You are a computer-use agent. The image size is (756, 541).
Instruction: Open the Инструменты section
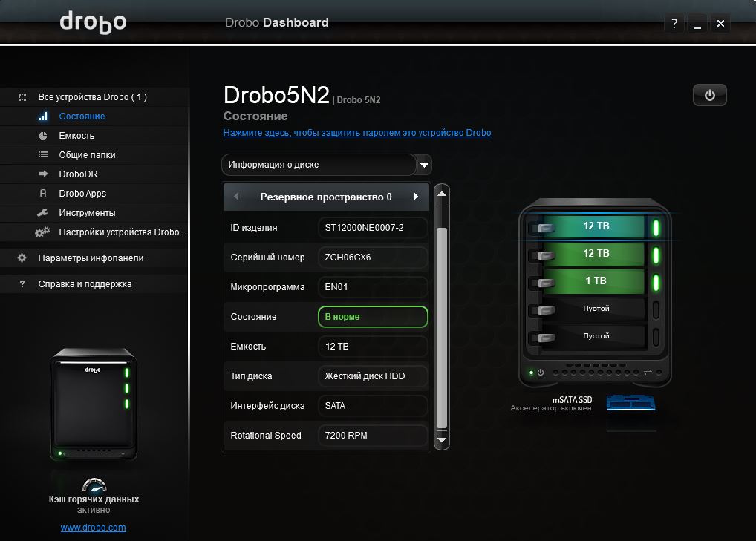pyautogui.click(x=87, y=212)
